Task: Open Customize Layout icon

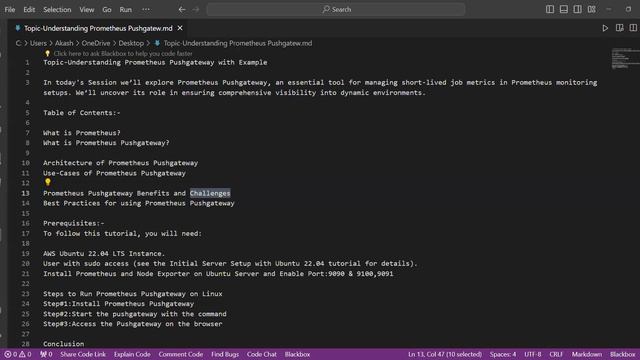Action: [591, 9]
